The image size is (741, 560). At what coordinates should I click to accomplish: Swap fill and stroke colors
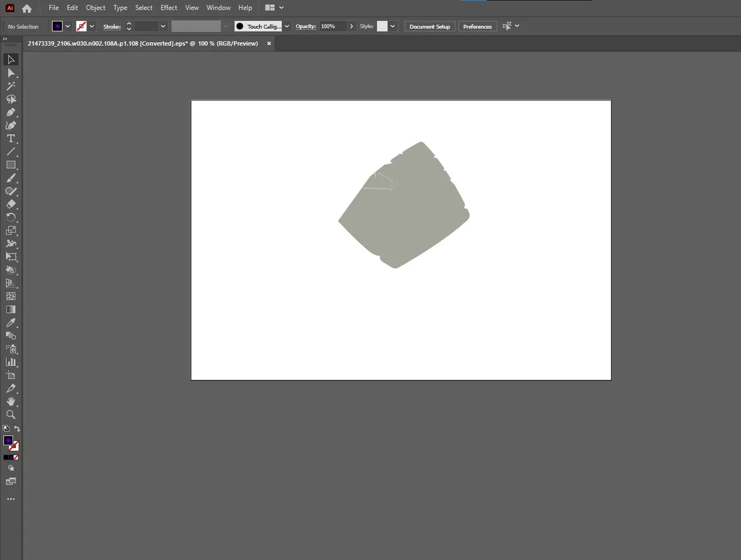point(17,429)
